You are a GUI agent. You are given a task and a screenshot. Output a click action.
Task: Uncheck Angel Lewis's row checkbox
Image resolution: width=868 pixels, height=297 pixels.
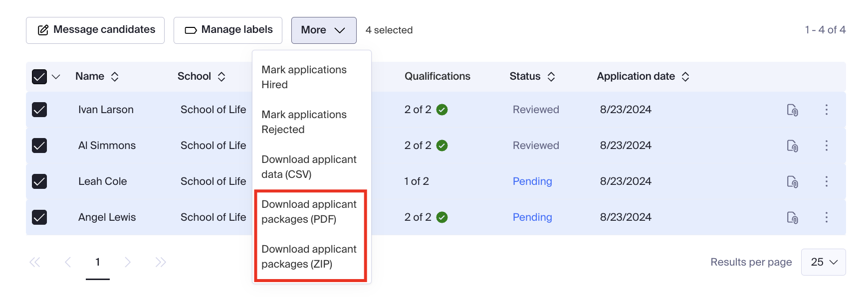[39, 217]
